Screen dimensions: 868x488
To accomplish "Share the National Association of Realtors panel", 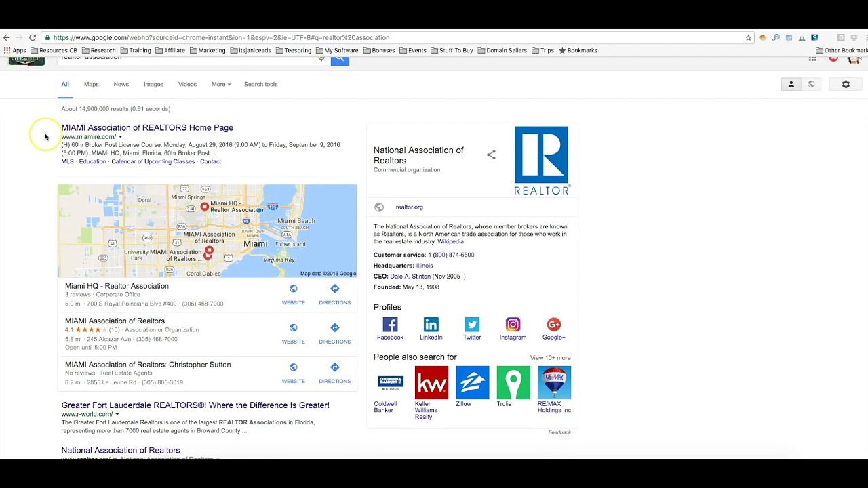I will point(492,155).
